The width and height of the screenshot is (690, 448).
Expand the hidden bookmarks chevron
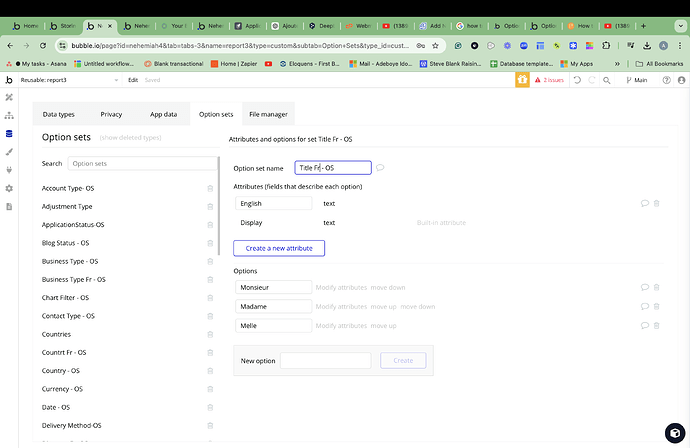pyautogui.click(x=617, y=64)
